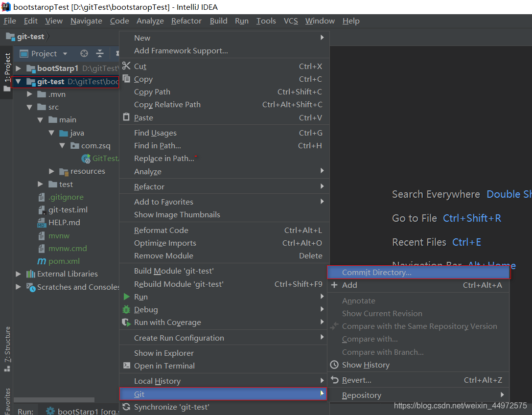Choose Git in the context menu
This screenshot has height=415, width=532.
[223, 394]
